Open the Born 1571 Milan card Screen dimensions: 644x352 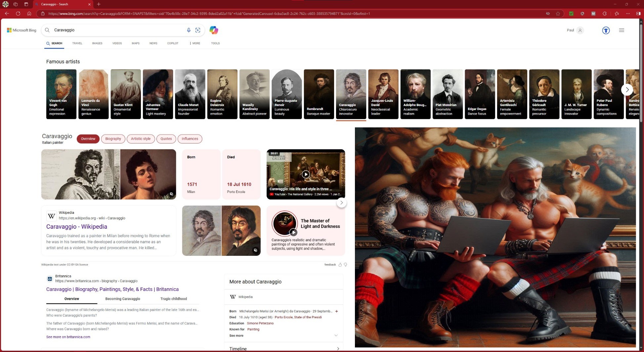201,174
